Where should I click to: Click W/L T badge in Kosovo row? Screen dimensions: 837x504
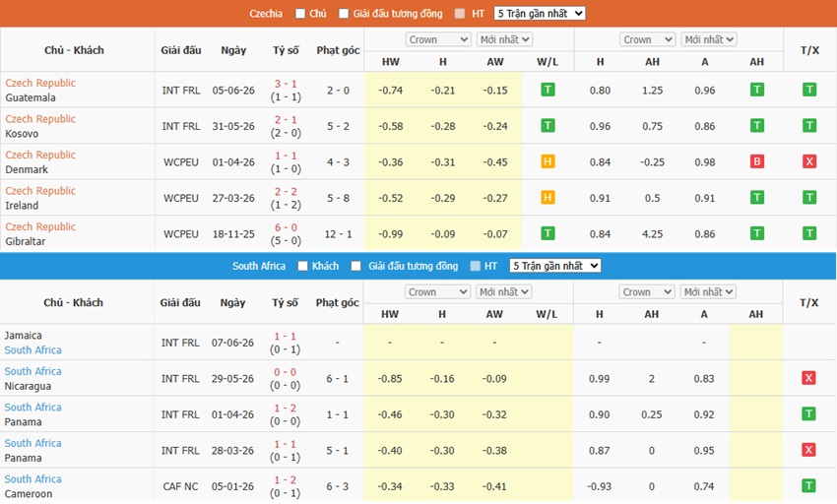point(547,125)
